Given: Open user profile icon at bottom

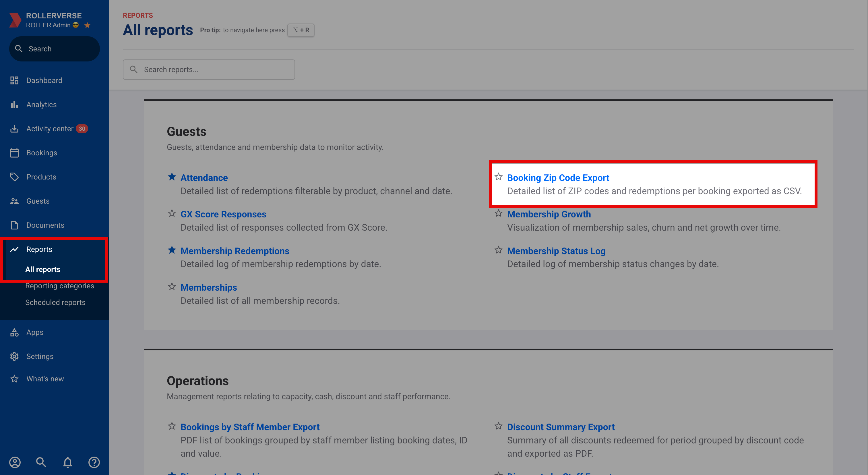Looking at the screenshot, I should 15,462.
